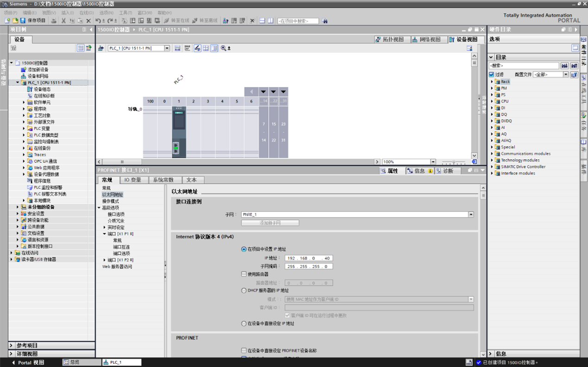The width and height of the screenshot is (588, 367).
Task: Click the 转至在线 go online button
Action: pyautogui.click(x=177, y=21)
